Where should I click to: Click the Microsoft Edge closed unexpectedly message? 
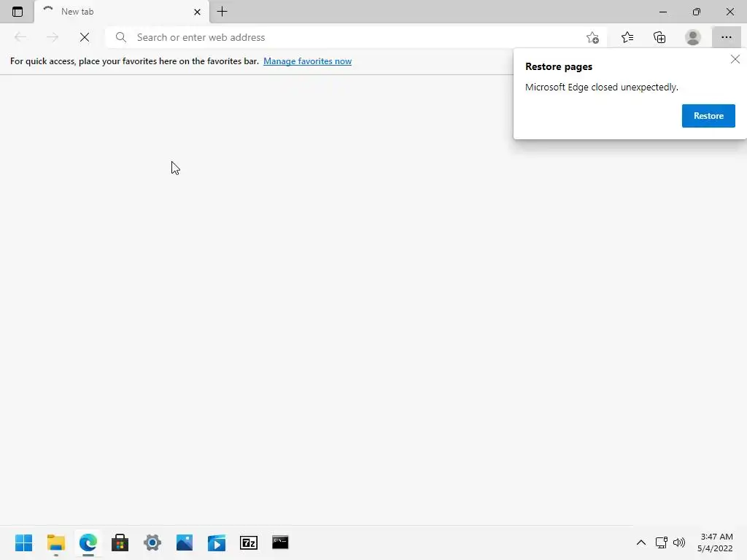tap(601, 87)
